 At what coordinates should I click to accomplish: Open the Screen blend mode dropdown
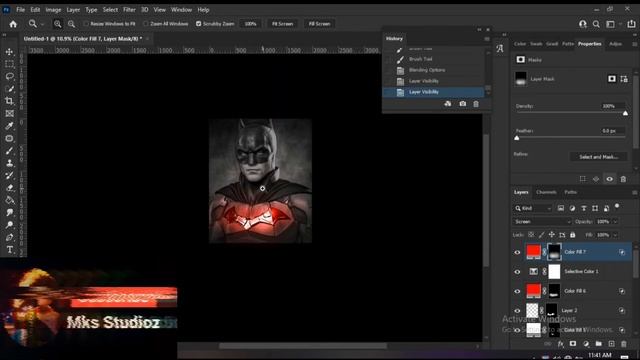click(x=542, y=222)
